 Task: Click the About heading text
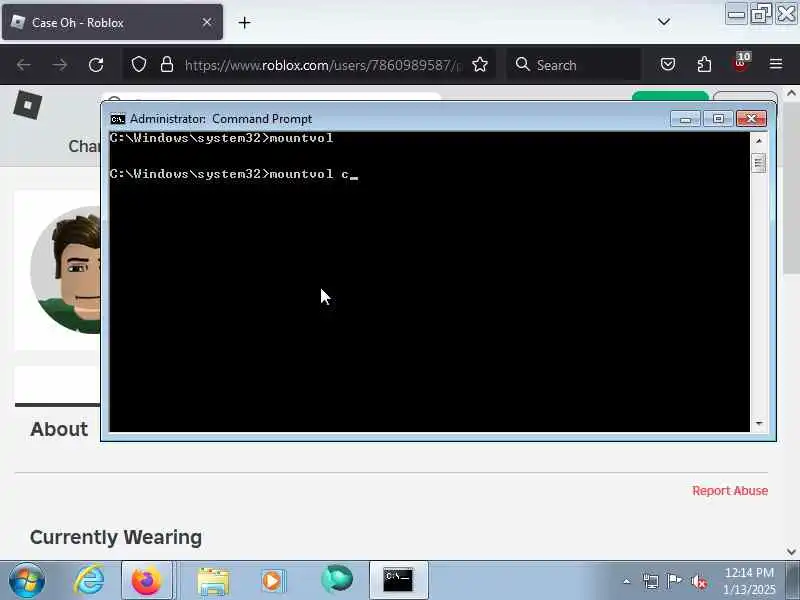click(59, 429)
